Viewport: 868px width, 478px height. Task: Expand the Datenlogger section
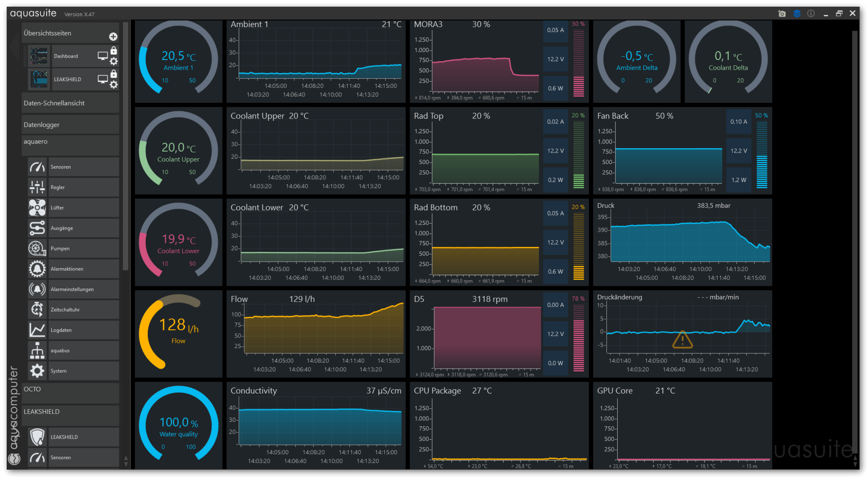point(70,125)
